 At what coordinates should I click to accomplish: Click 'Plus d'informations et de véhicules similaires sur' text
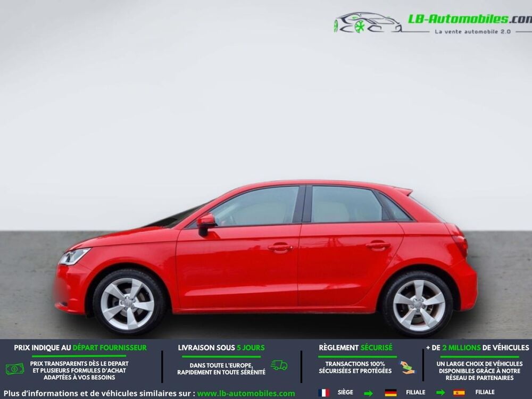click(x=99, y=394)
